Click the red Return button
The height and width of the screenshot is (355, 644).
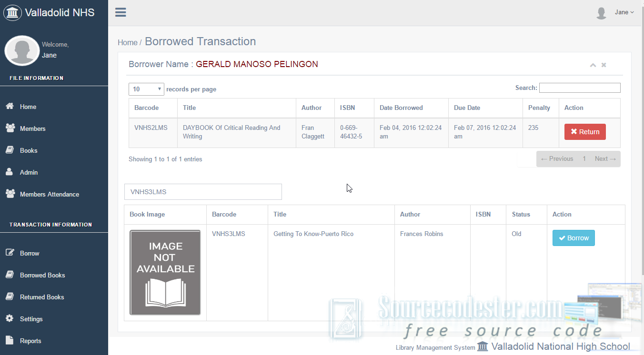coord(585,131)
